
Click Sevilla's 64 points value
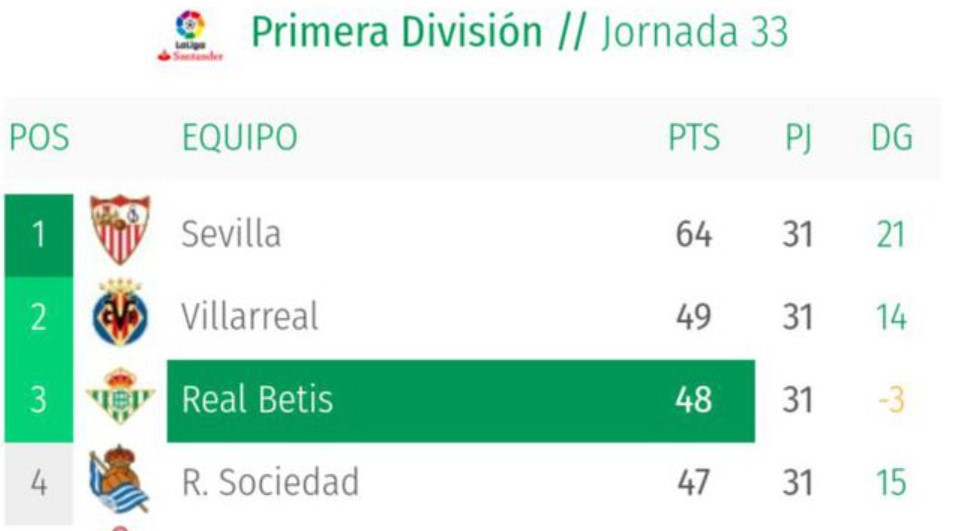693,235
